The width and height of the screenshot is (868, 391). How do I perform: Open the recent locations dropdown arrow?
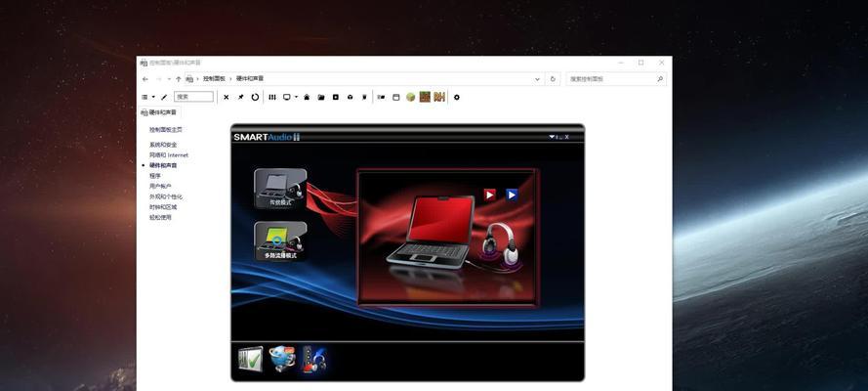169,79
